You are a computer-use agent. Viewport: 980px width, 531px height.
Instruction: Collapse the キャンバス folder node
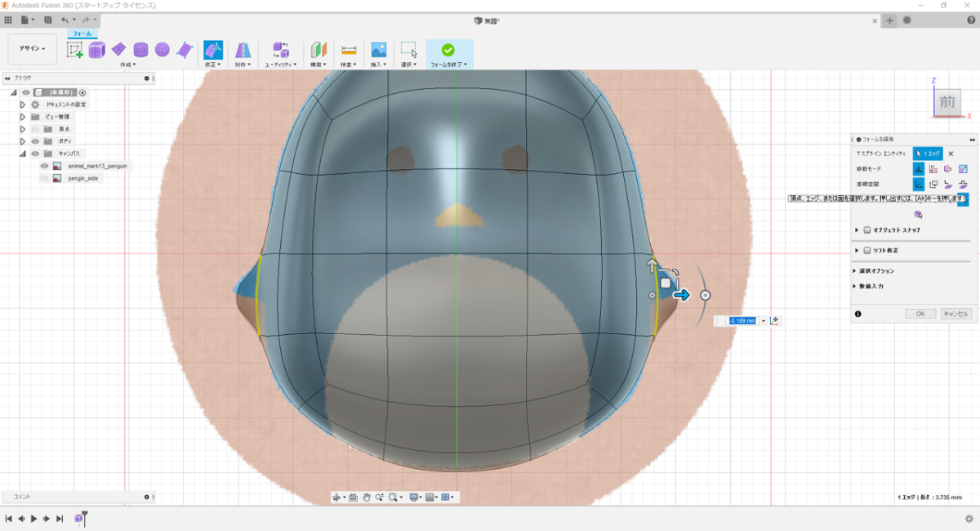click(23, 154)
